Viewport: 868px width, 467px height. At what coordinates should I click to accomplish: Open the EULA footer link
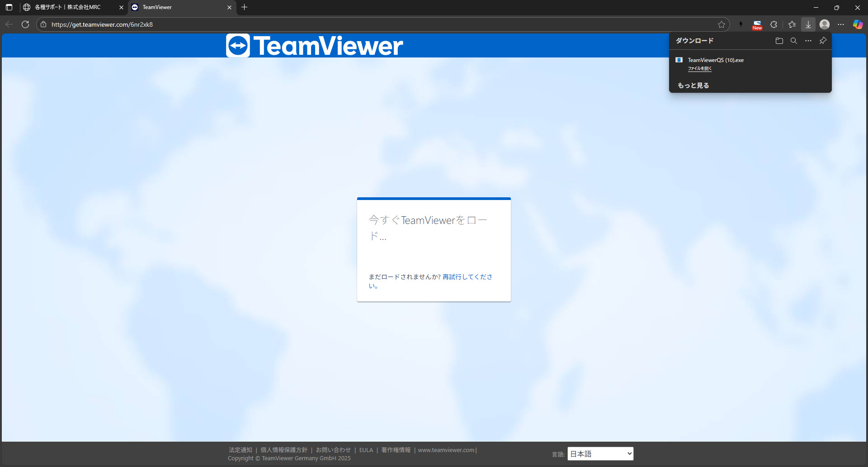pyautogui.click(x=366, y=450)
